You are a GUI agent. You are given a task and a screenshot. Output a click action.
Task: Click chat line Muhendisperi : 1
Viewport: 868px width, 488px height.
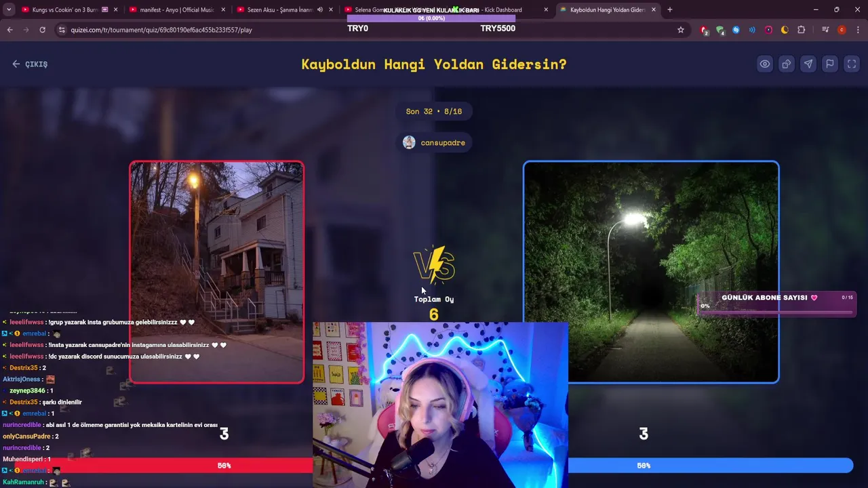pos(26,459)
